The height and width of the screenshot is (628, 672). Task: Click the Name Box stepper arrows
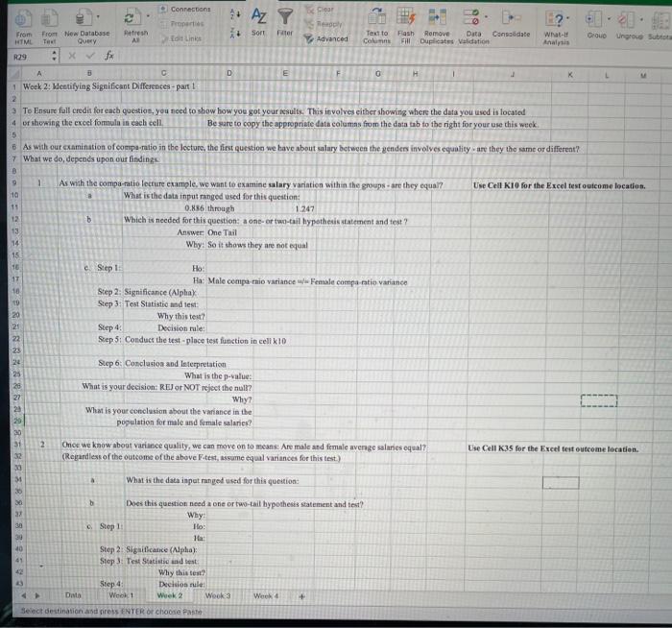pos(54,56)
